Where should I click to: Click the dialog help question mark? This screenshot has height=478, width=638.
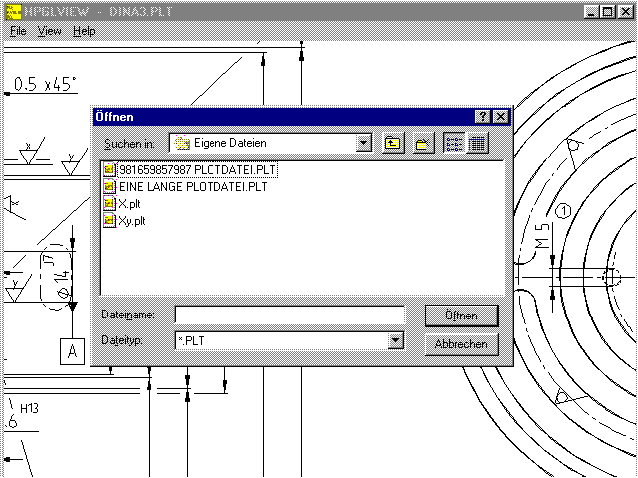click(483, 117)
